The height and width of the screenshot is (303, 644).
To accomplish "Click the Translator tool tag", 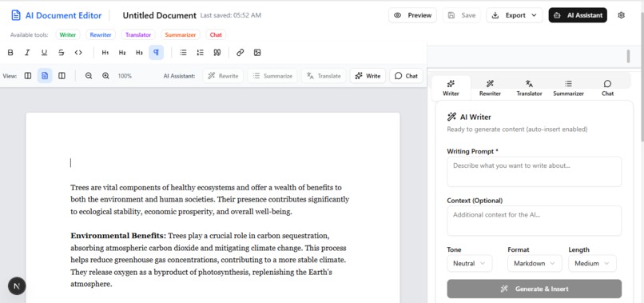I will (138, 35).
